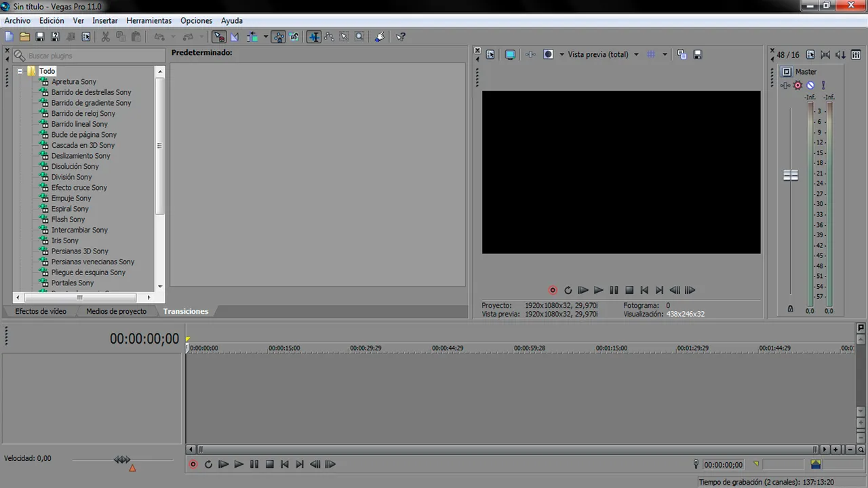
Task: Open the Undo history dropdown arrow
Action: pos(173,37)
